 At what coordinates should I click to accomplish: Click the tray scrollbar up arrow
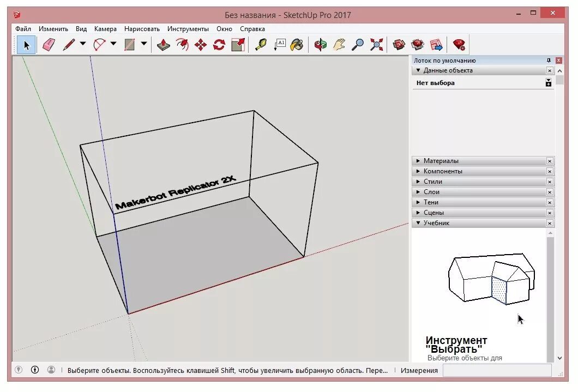pos(559,71)
